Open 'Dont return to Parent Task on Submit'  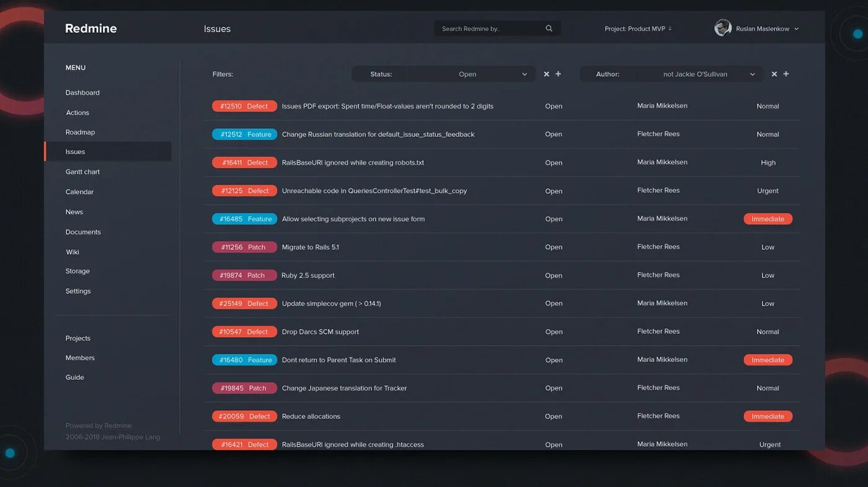(x=339, y=360)
